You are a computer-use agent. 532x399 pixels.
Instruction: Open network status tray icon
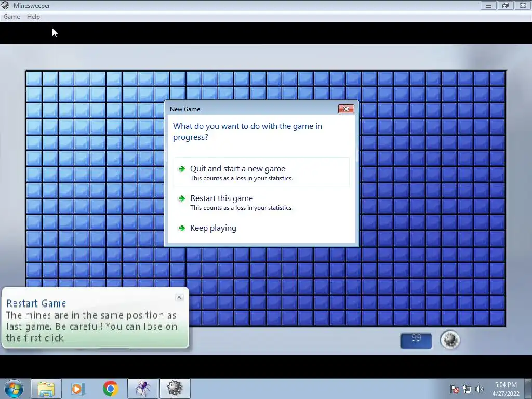pyautogui.click(x=467, y=389)
